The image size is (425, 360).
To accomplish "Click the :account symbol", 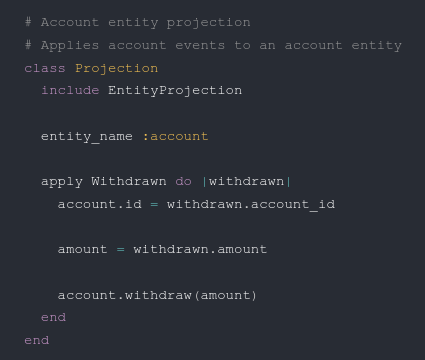I will click(x=175, y=136).
